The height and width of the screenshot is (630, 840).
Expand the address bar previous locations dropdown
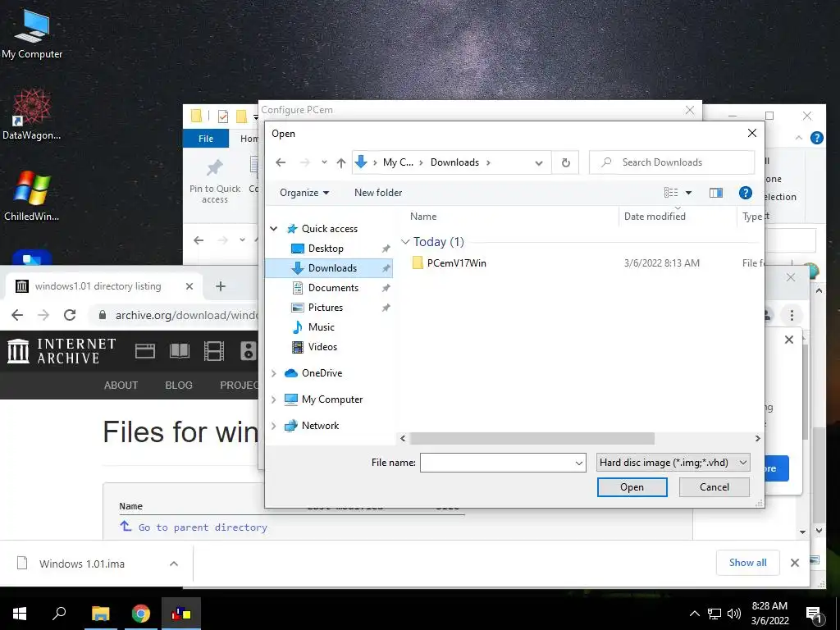[x=539, y=163]
